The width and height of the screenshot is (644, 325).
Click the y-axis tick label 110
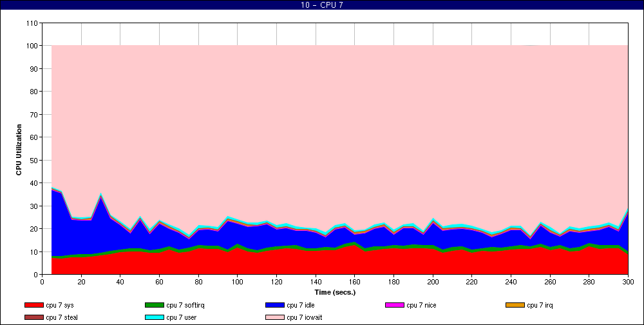click(x=32, y=23)
